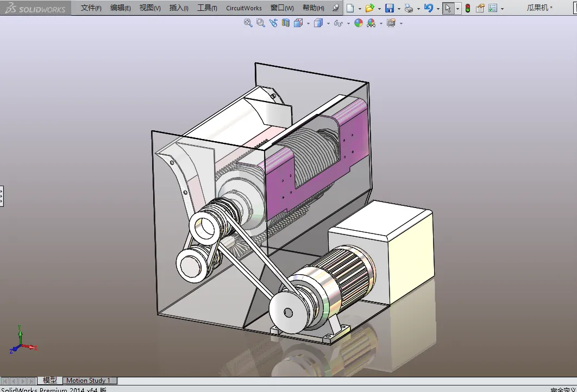Expand the View Orientation dropdown arrow
Image resolution: width=577 pixels, height=392 pixels.
pyautogui.click(x=308, y=23)
